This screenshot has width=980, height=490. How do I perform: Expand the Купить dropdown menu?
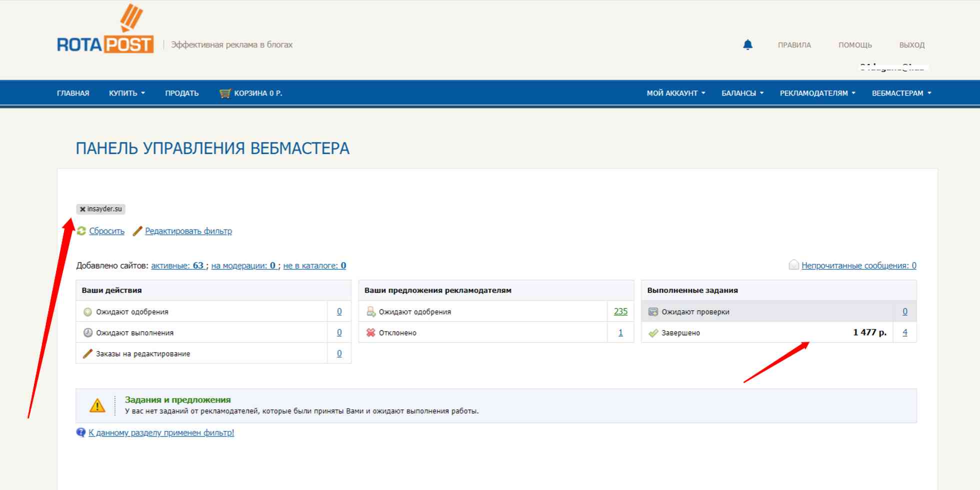(127, 93)
